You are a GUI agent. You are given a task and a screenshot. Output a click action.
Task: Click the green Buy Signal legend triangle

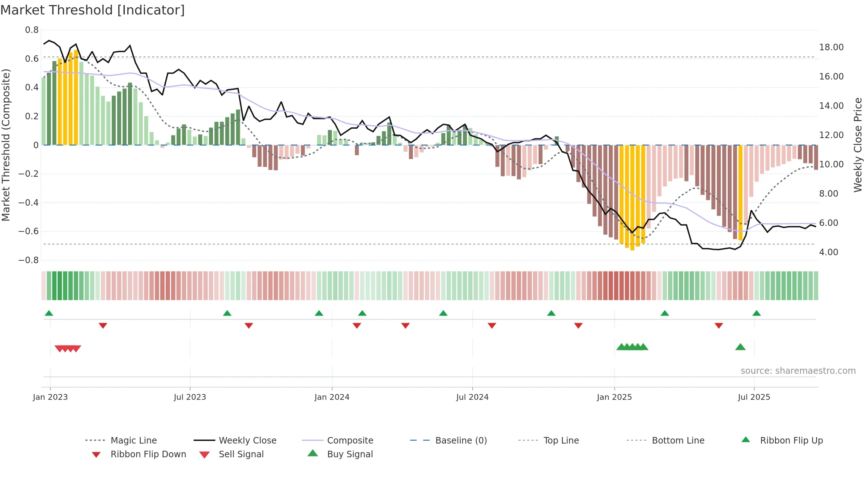point(312,453)
